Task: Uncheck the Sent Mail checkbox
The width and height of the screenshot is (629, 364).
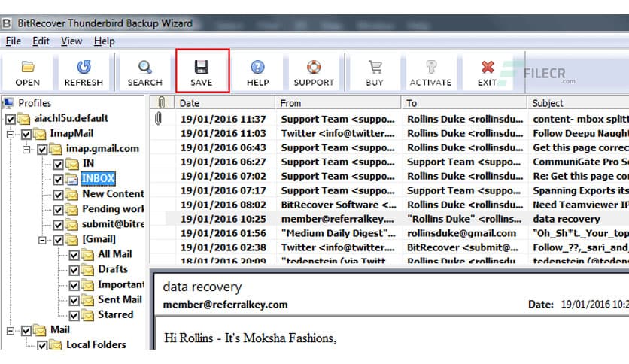Action: click(74, 301)
